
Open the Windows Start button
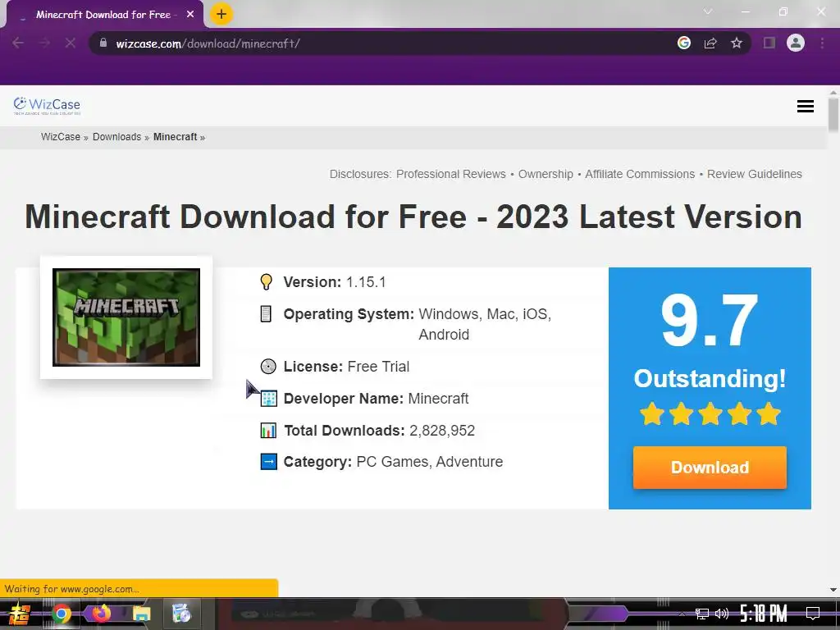point(20,614)
